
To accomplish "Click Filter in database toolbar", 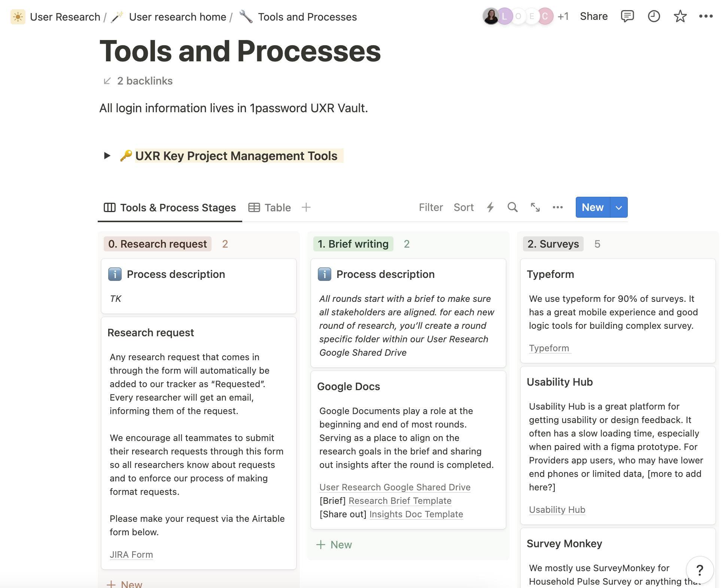I will pyautogui.click(x=431, y=207).
